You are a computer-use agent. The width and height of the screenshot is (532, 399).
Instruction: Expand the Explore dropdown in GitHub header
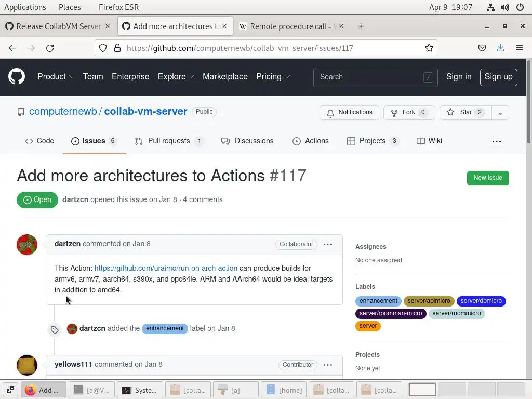click(x=176, y=77)
